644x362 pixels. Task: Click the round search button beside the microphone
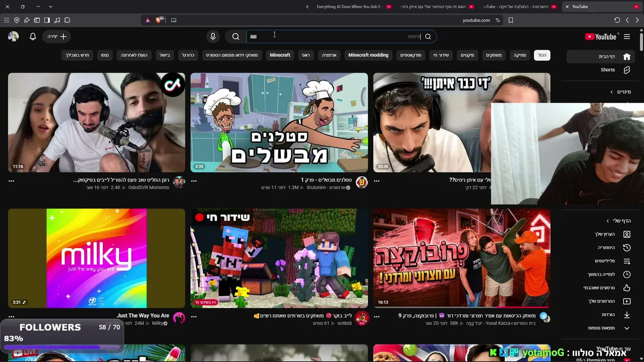pos(235,36)
